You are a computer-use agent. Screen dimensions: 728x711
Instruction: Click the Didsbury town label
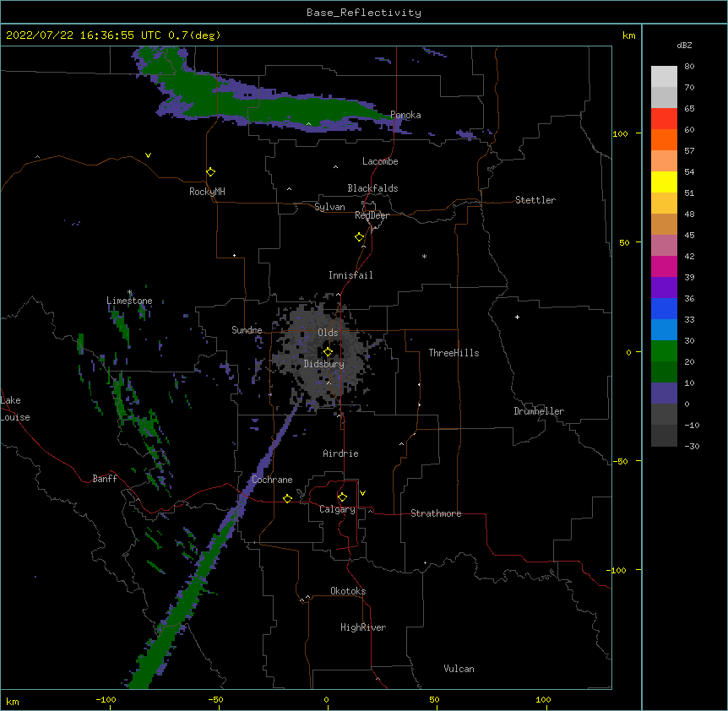(x=324, y=364)
